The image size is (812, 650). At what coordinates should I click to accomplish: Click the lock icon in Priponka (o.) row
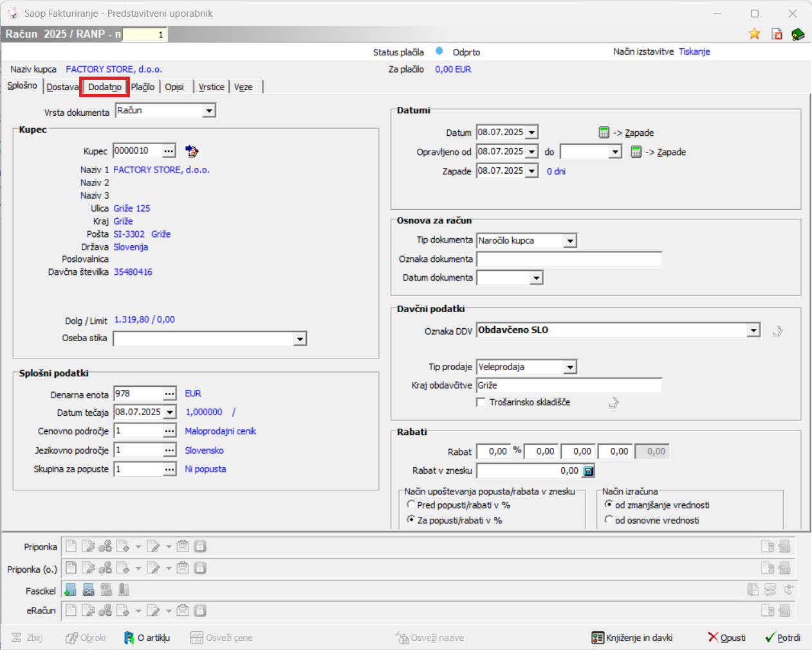click(x=200, y=568)
